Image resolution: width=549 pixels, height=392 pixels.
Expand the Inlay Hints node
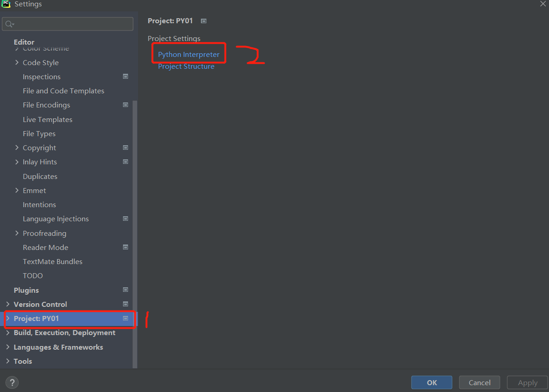click(17, 162)
